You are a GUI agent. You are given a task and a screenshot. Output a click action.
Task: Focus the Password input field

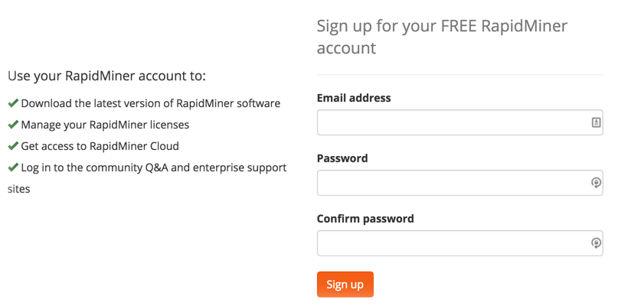(x=452, y=183)
